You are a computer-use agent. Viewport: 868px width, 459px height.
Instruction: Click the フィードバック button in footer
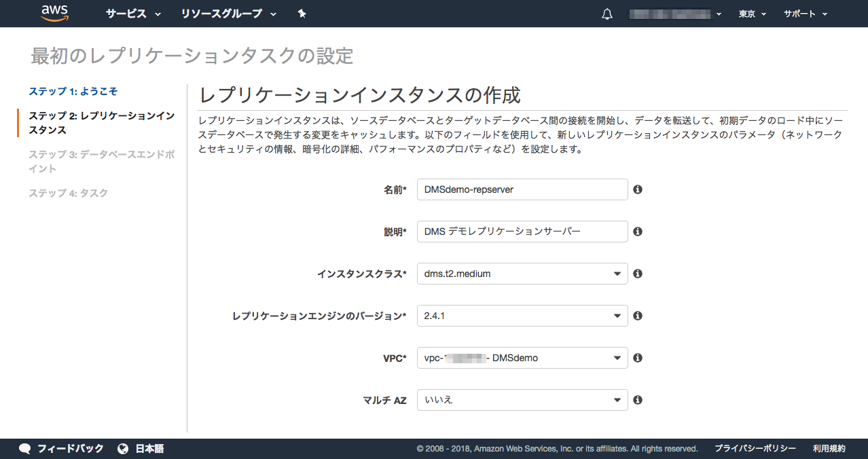coord(62,448)
